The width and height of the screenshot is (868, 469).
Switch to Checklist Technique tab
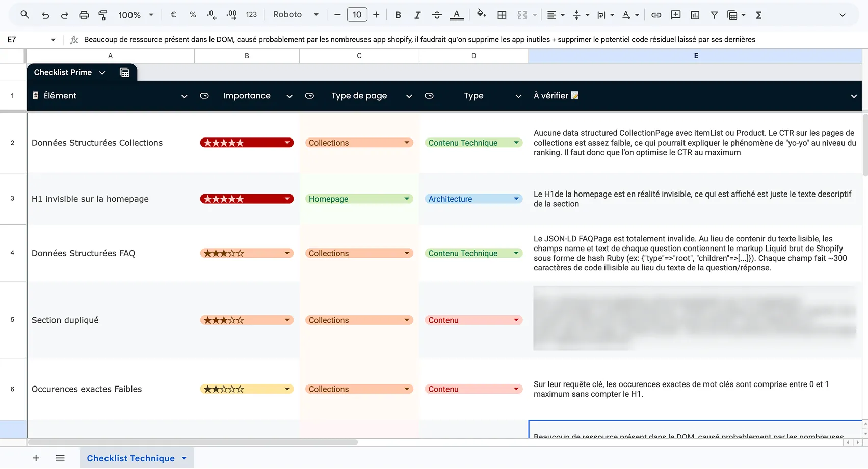click(130, 458)
